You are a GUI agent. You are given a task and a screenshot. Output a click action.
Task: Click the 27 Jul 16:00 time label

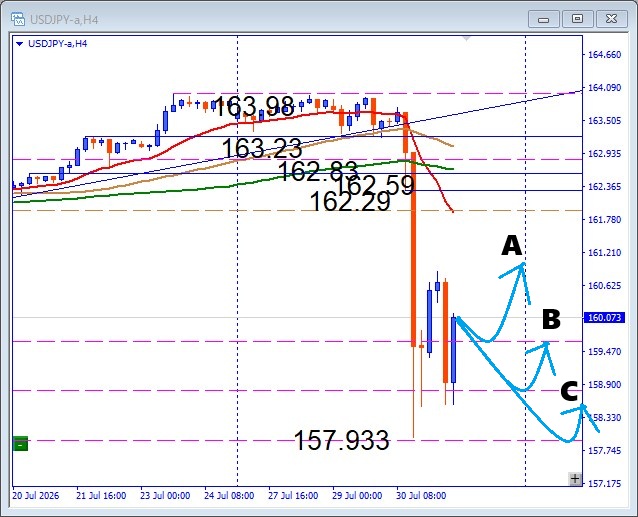click(x=293, y=495)
